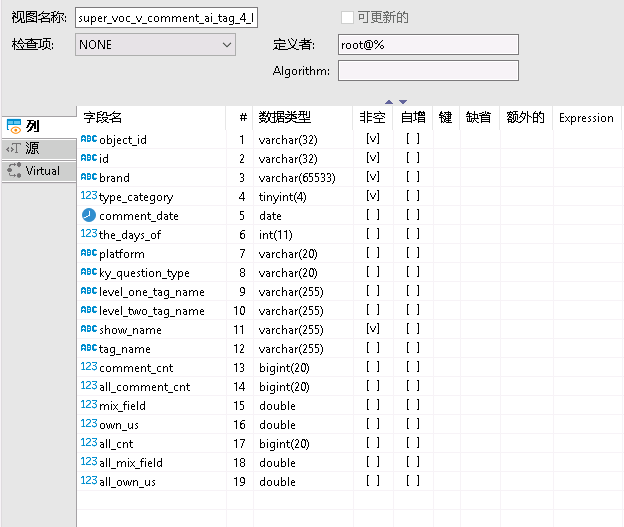The image size is (624, 527).
Task: Click the 123 icon next to the_days_of
Action: [88, 234]
